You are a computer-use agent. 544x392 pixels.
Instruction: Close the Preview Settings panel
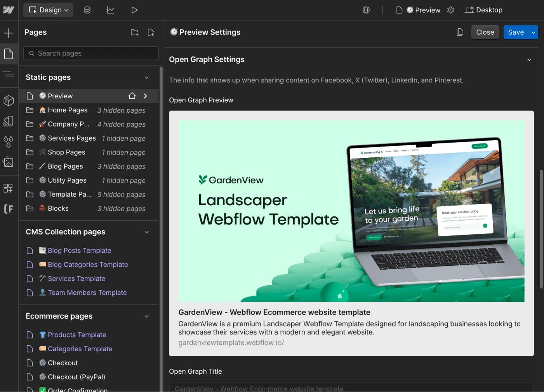pyautogui.click(x=485, y=32)
